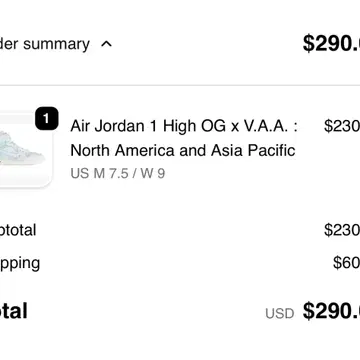This screenshot has height=360, width=360.
Task: Click the Subtotal label
Action: coord(18,230)
